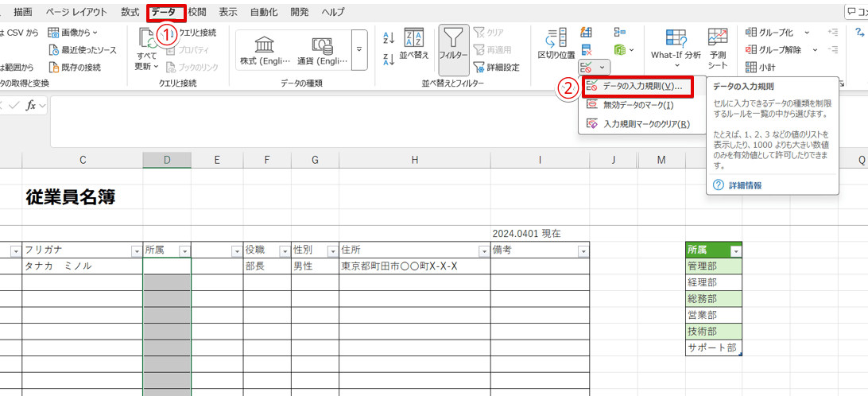Open 詳細設定 advanced filter settings
Screen dimensions: 868x396
[x=496, y=68]
